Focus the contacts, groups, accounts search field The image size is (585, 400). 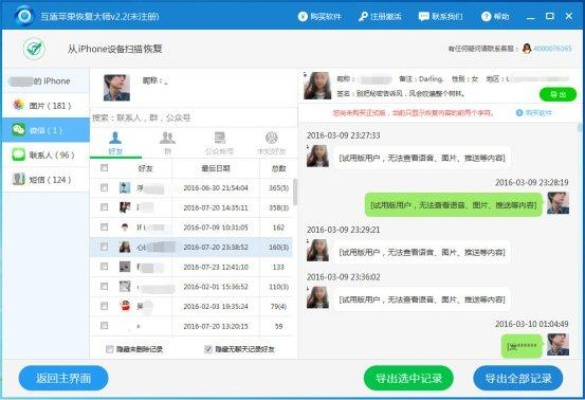point(194,118)
